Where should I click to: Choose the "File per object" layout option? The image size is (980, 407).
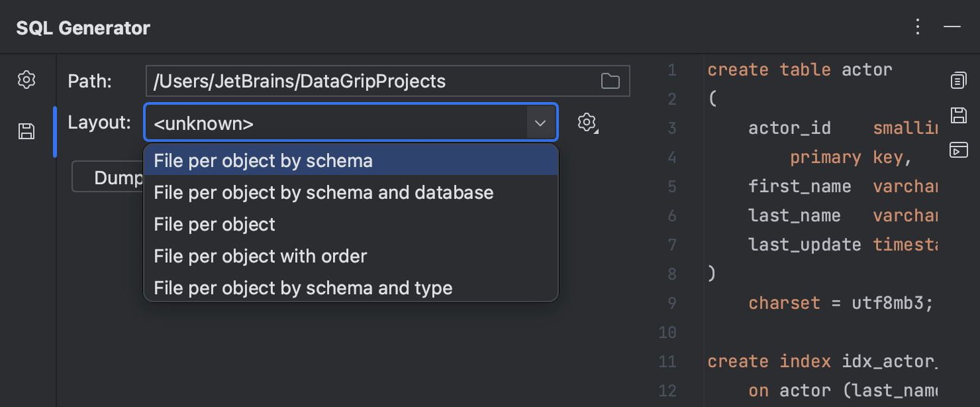point(214,224)
